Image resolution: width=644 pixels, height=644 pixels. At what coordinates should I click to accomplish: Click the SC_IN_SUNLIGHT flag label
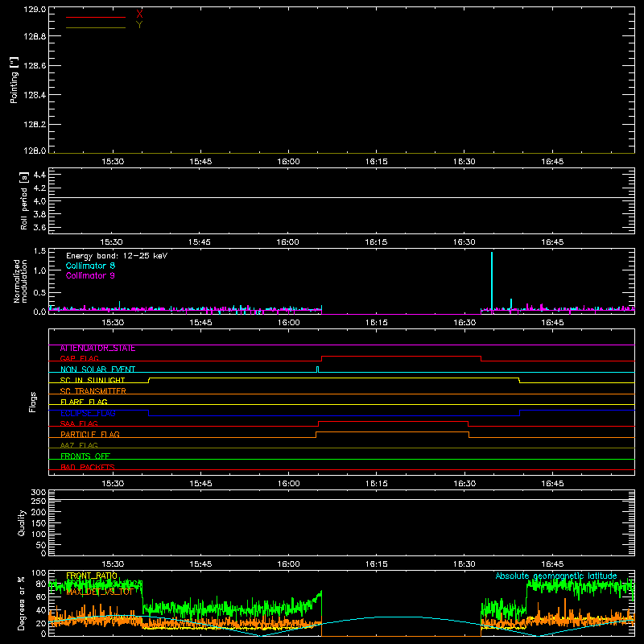(93, 381)
